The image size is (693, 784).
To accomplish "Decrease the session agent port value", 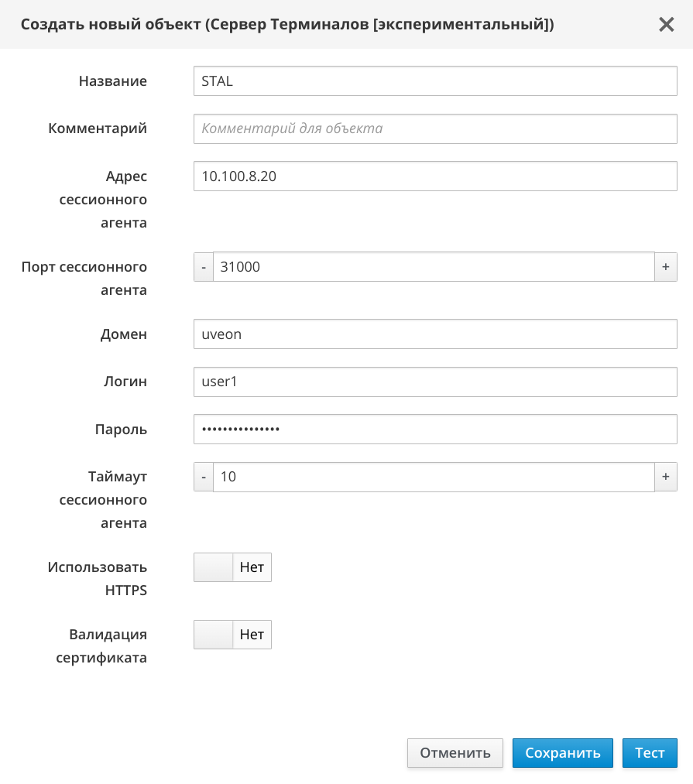I will coord(204,267).
